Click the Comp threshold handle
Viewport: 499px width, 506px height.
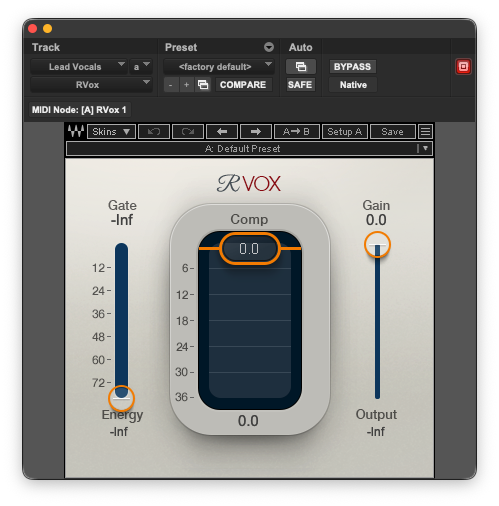249,249
